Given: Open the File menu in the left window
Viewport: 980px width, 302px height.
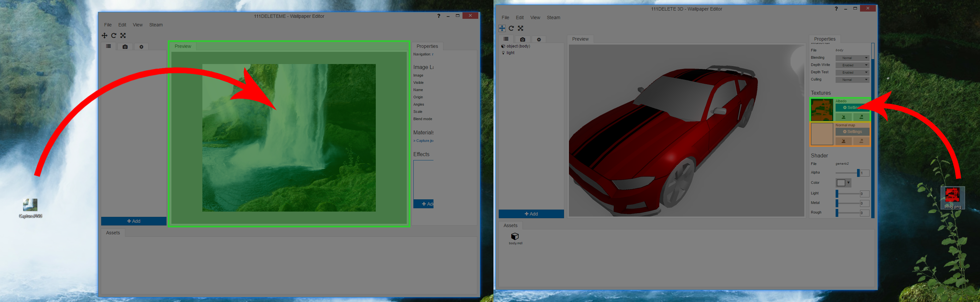Looking at the screenshot, I should pyautogui.click(x=108, y=25).
